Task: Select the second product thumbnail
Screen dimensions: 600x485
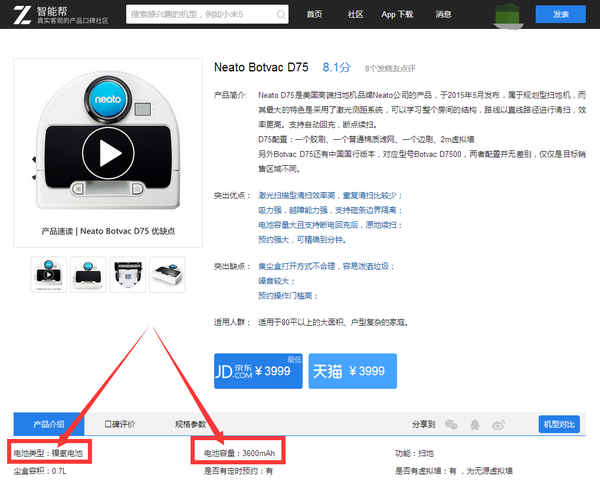Action: (88, 274)
